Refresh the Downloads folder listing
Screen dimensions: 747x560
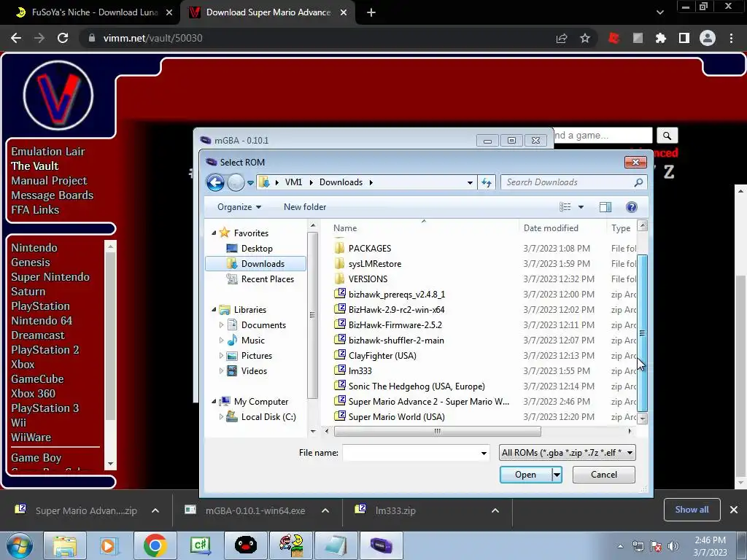[487, 182]
